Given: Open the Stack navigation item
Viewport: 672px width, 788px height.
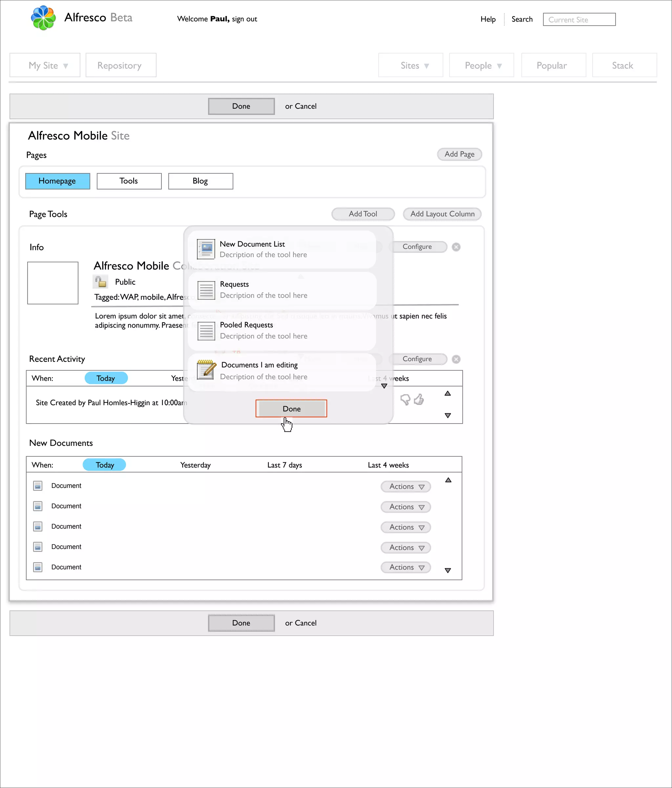Looking at the screenshot, I should click(x=624, y=65).
